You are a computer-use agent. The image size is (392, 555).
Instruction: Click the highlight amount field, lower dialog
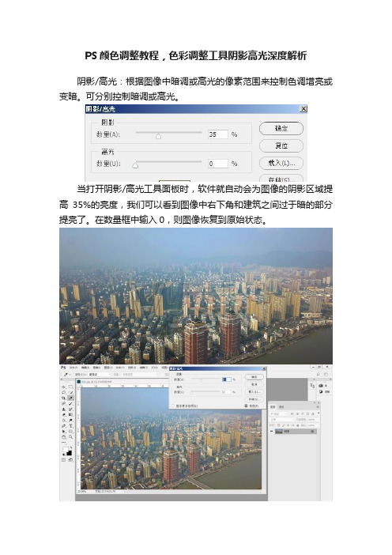(x=227, y=392)
